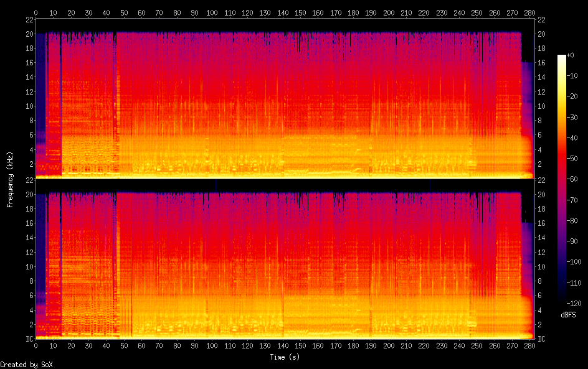588x369 pixels.
Task: Click the -30 label on the color scale
Action: 577,118
